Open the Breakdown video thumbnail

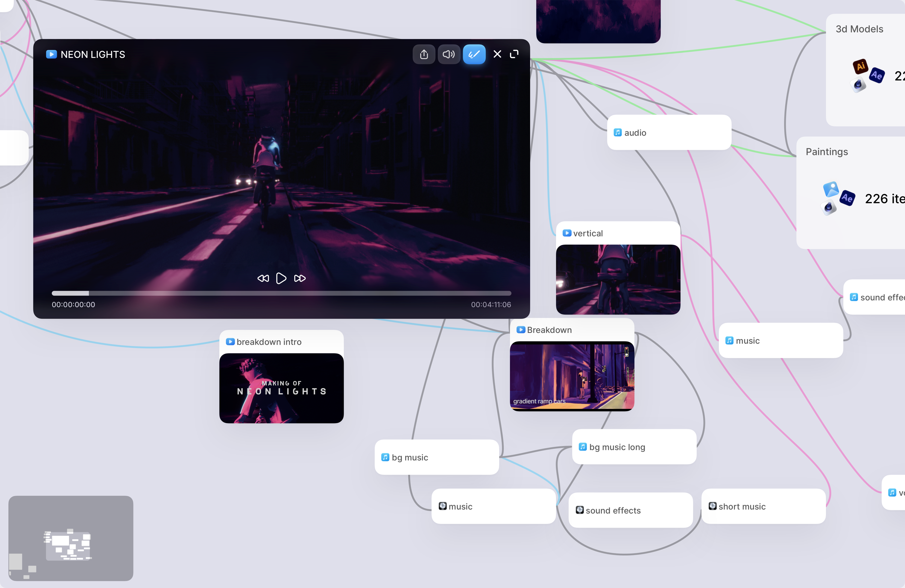[x=572, y=376]
